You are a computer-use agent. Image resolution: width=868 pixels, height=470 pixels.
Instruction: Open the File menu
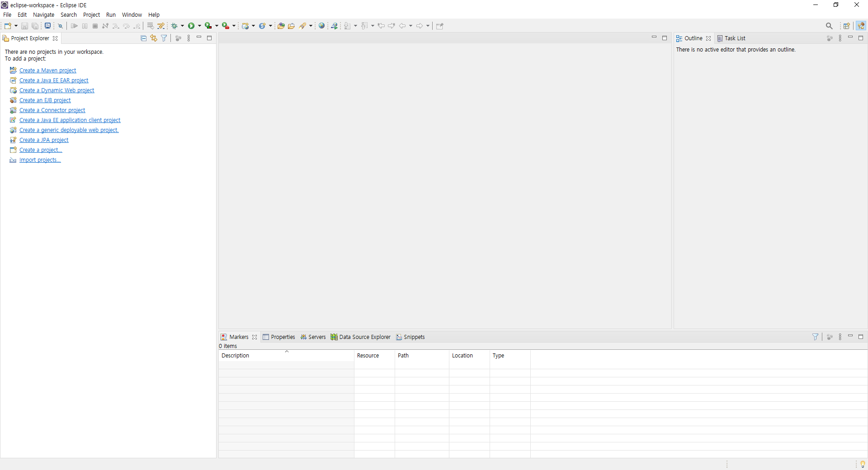[7, 15]
